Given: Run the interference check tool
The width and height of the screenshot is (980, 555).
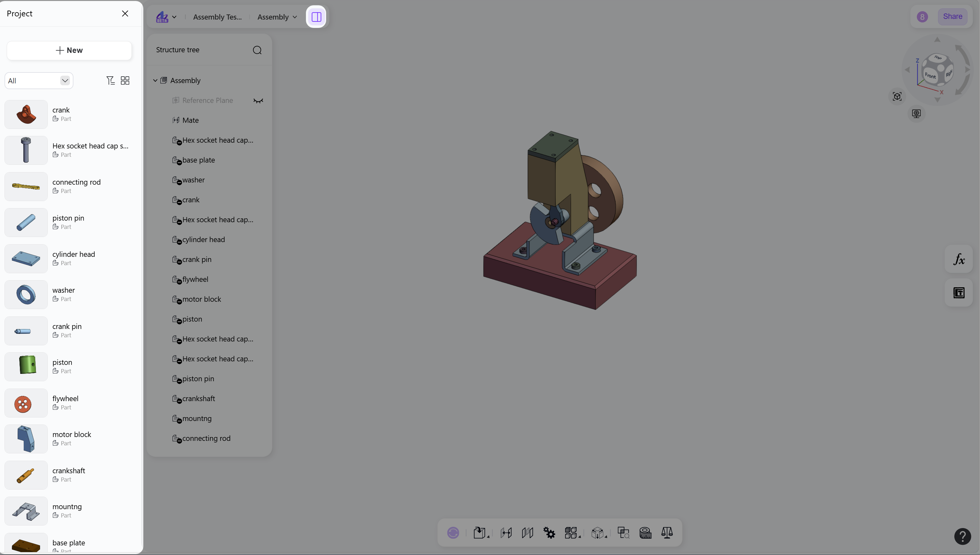Looking at the screenshot, I should [624, 533].
